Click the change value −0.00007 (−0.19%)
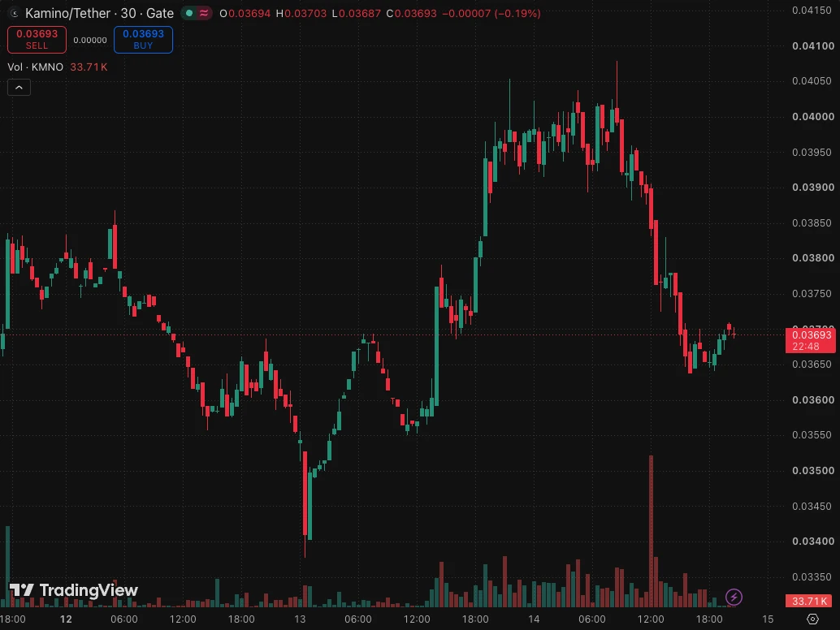Image resolution: width=840 pixels, height=630 pixels. (491, 13)
